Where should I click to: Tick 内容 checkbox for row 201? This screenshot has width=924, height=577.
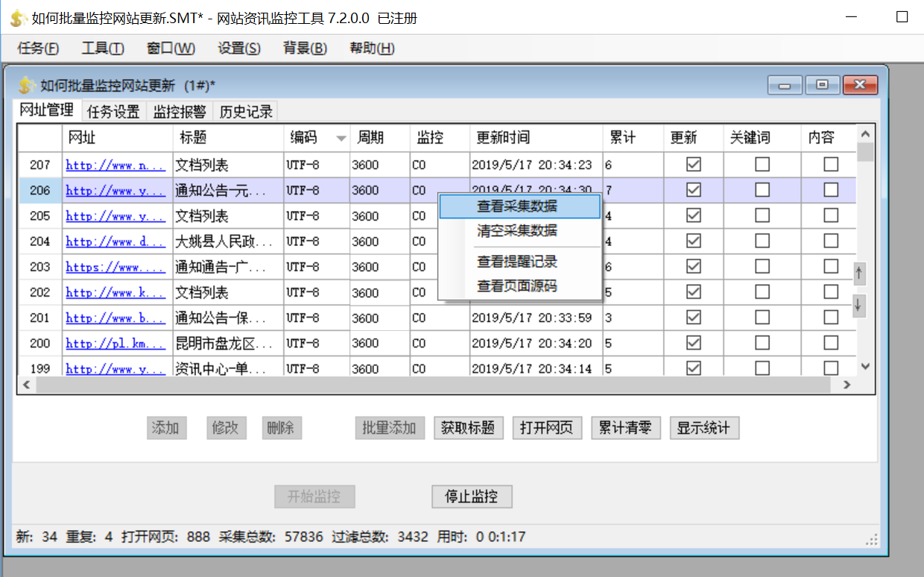pyautogui.click(x=830, y=318)
